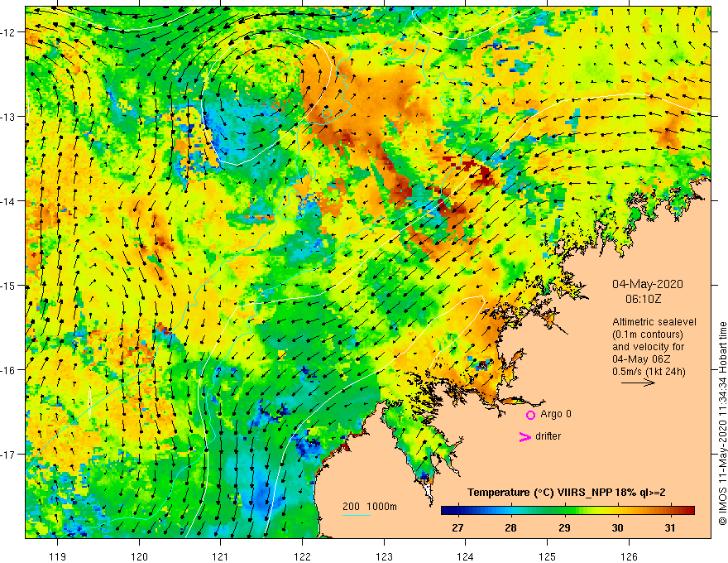Click the '04-May-2020' date label

coord(647,284)
